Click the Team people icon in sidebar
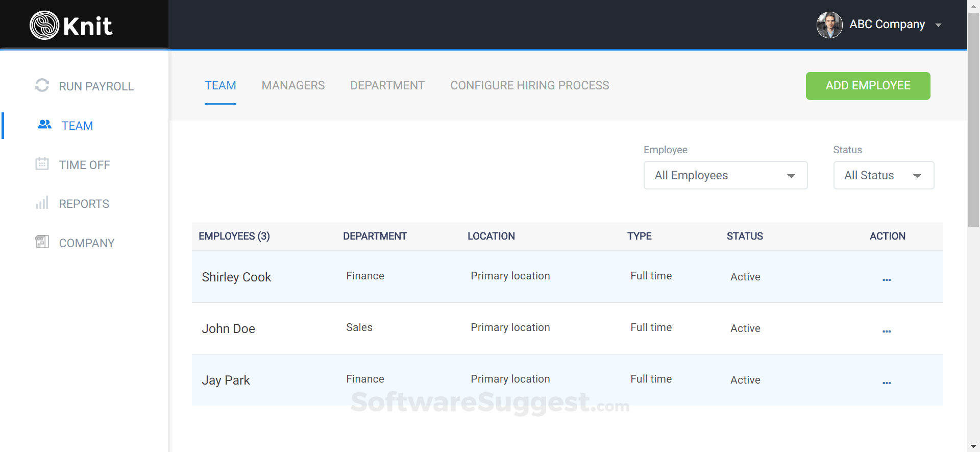This screenshot has width=980, height=452. point(44,124)
